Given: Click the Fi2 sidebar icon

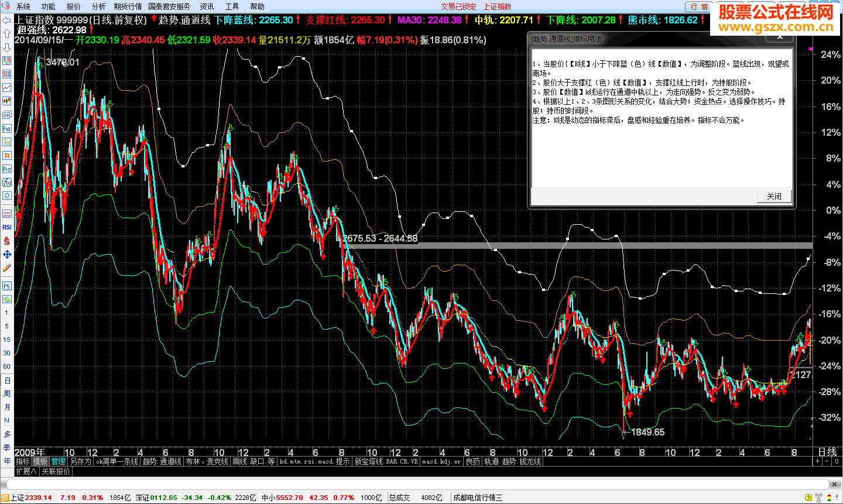Looking at the screenshot, I should click(x=7, y=169).
